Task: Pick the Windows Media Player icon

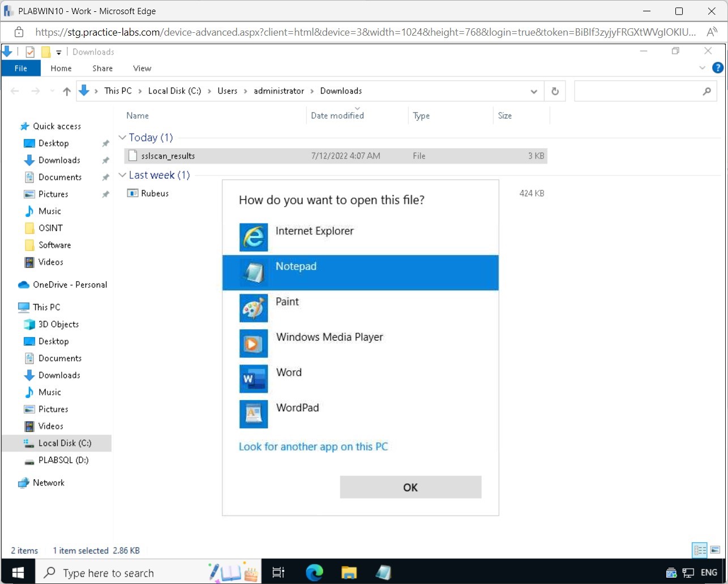Action: 253,343
